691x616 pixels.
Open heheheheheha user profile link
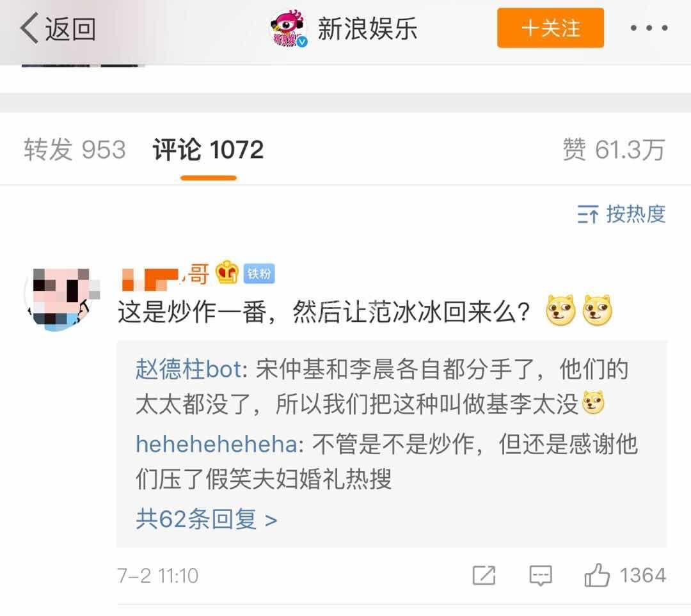(217, 444)
